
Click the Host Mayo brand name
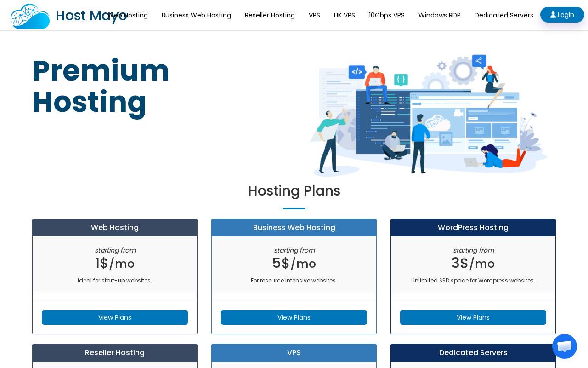91,16
